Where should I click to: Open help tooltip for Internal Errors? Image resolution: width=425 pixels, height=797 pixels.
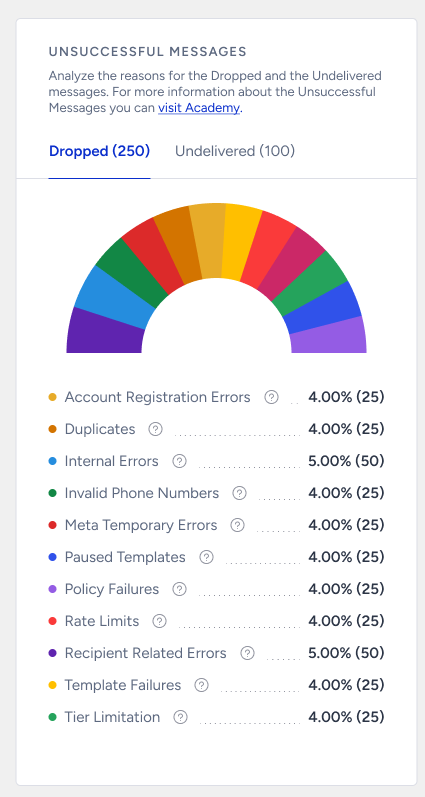click(179, 461)
